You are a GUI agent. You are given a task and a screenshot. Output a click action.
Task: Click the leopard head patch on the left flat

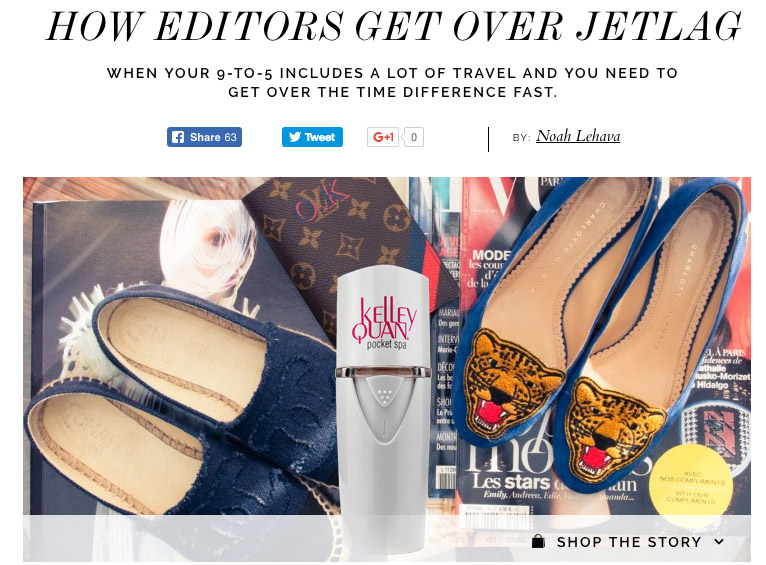(511, 383)
